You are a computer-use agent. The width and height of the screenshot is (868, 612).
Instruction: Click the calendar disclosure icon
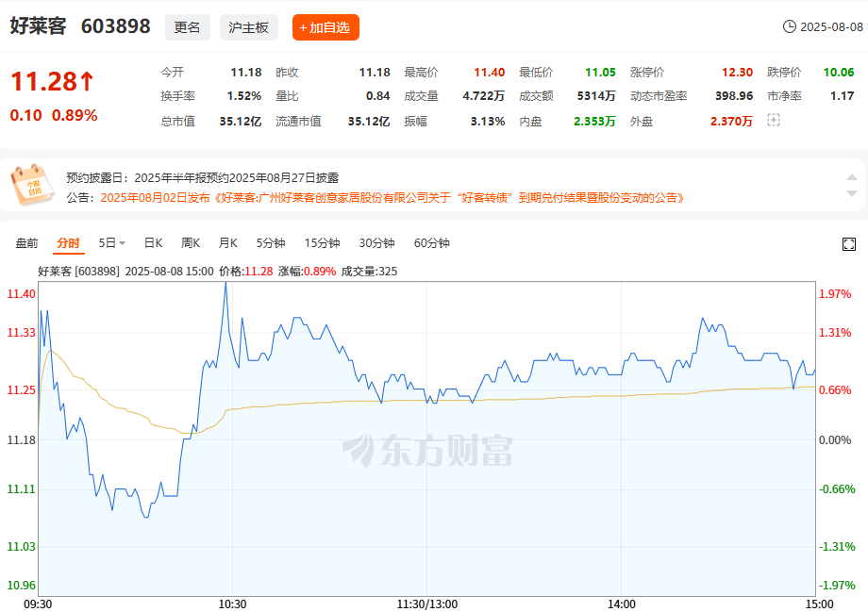[x=32, y=184]
